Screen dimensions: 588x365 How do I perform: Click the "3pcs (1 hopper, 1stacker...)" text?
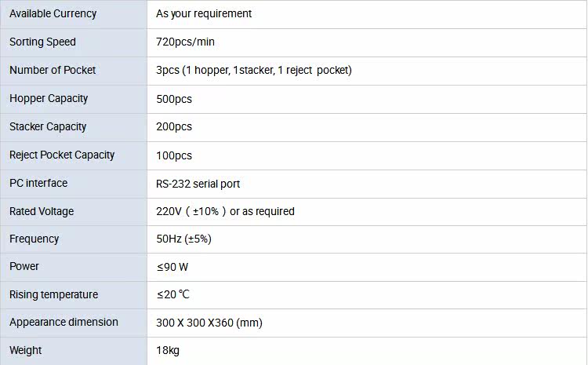point(253,70)
